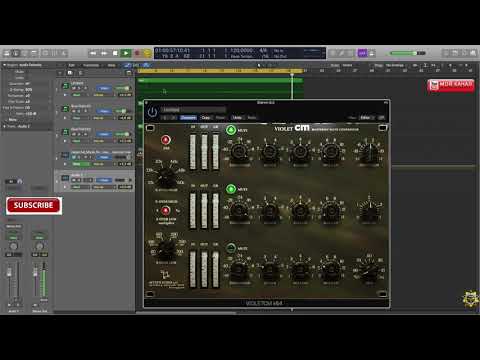The image size is (480, 360).
Task: Toggle the bottom band Mute button
Action: point(231,248)
